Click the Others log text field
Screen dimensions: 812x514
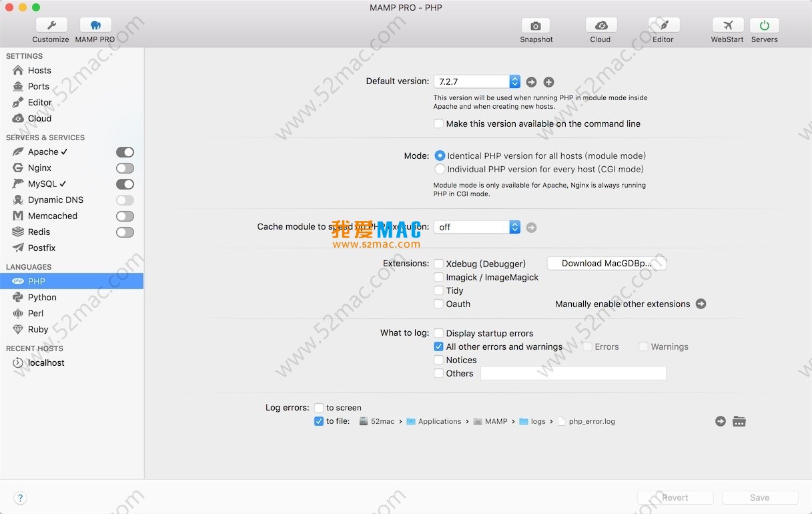[573, 373]
